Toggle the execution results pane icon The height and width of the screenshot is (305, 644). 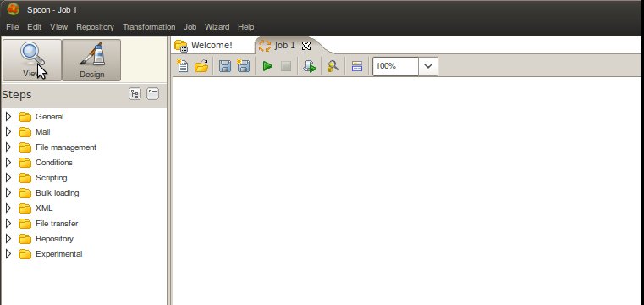click(357, 66)
